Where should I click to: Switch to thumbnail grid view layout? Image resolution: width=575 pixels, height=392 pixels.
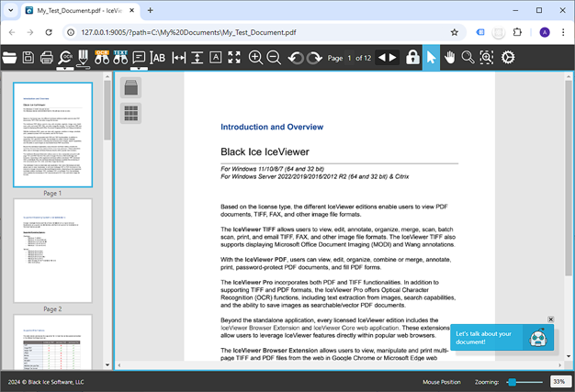point(131,113)
